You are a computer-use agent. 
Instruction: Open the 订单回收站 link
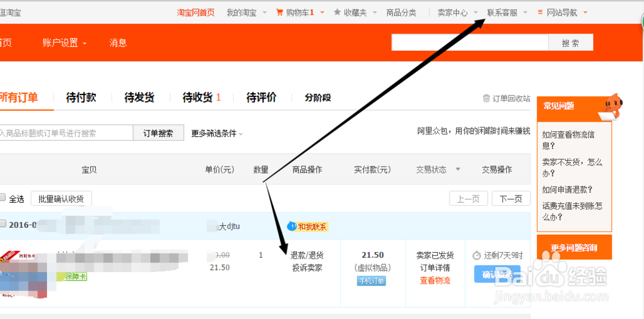click(x=511, y=98)
